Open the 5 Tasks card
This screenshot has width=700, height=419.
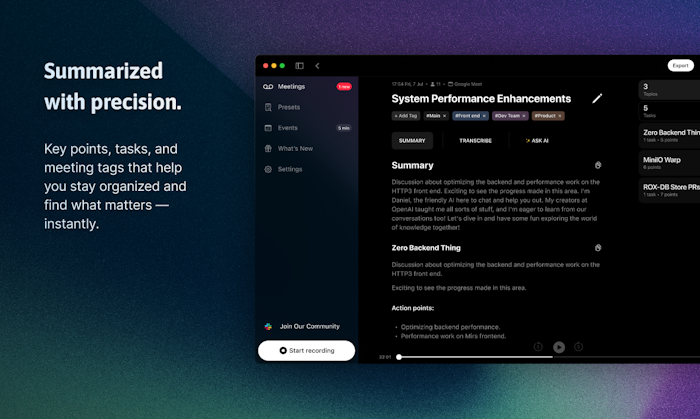point(669,111)
